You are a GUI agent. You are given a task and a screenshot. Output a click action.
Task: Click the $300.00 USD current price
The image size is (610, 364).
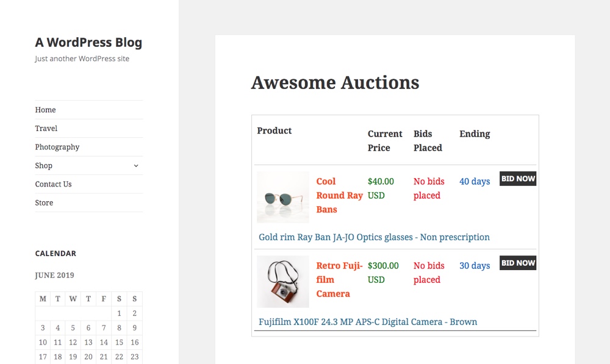[383, 273]
